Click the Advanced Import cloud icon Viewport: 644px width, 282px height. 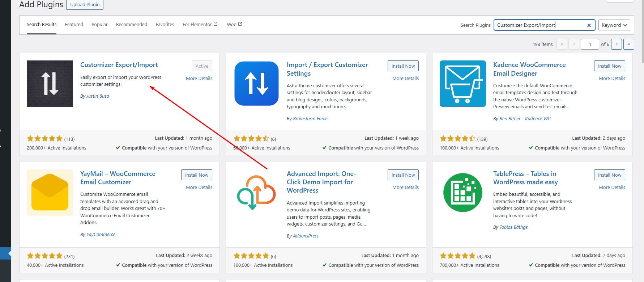pos(256,193)
